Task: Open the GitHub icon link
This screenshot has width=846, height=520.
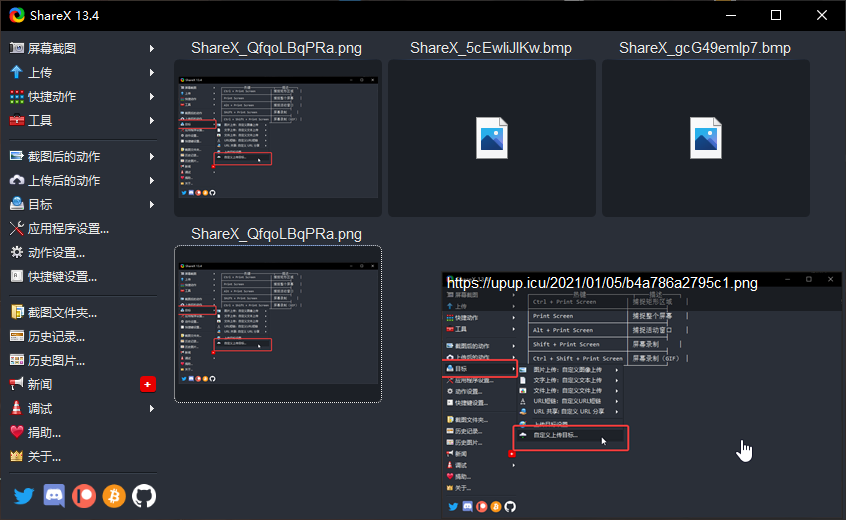Action: (x=144, y=495)
